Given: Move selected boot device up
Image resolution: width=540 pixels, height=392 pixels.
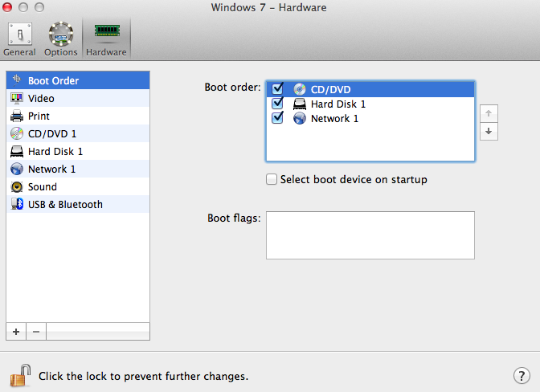Looking at the screenshot, I should pyautogui.click(x=489, y=113).
